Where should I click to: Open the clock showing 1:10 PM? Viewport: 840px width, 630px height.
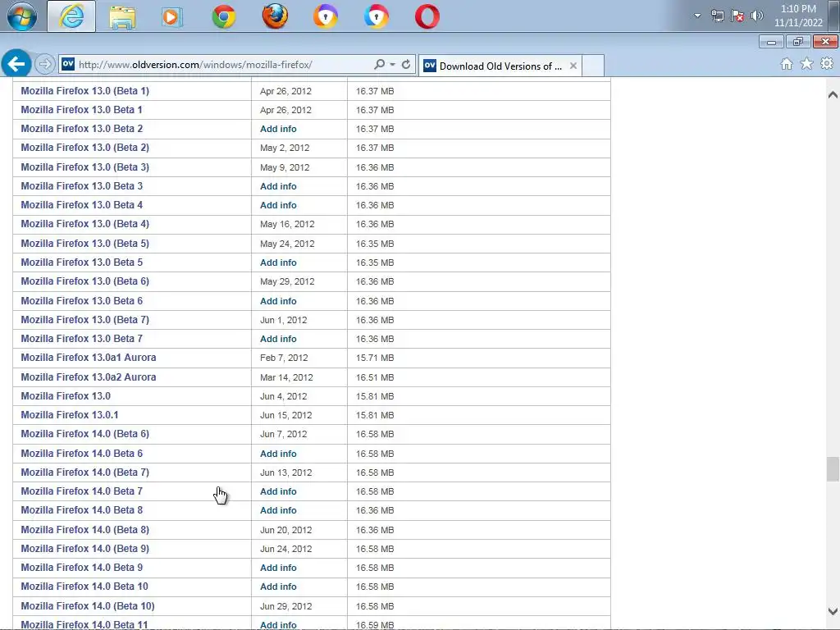tap(798, 16)
